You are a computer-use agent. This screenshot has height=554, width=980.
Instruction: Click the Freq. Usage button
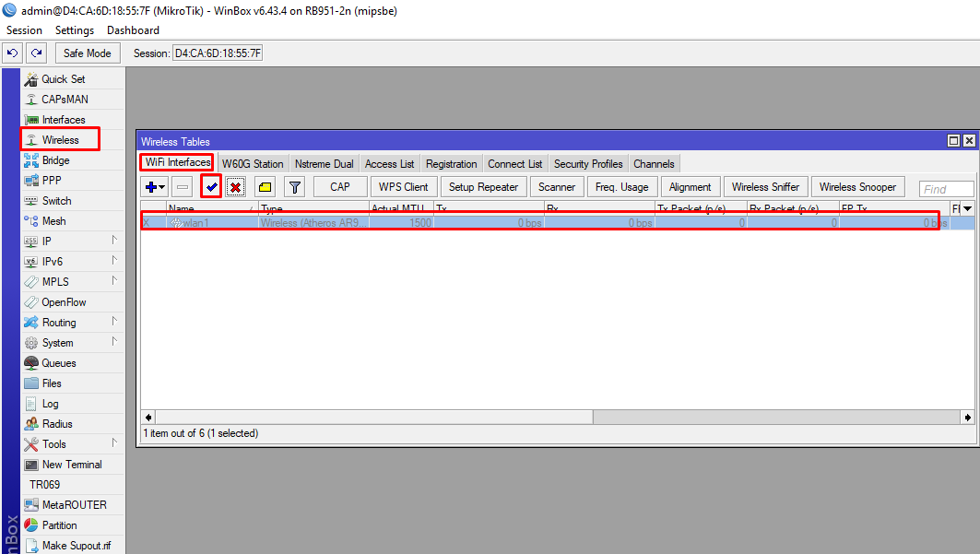click(x=622, y=187)
